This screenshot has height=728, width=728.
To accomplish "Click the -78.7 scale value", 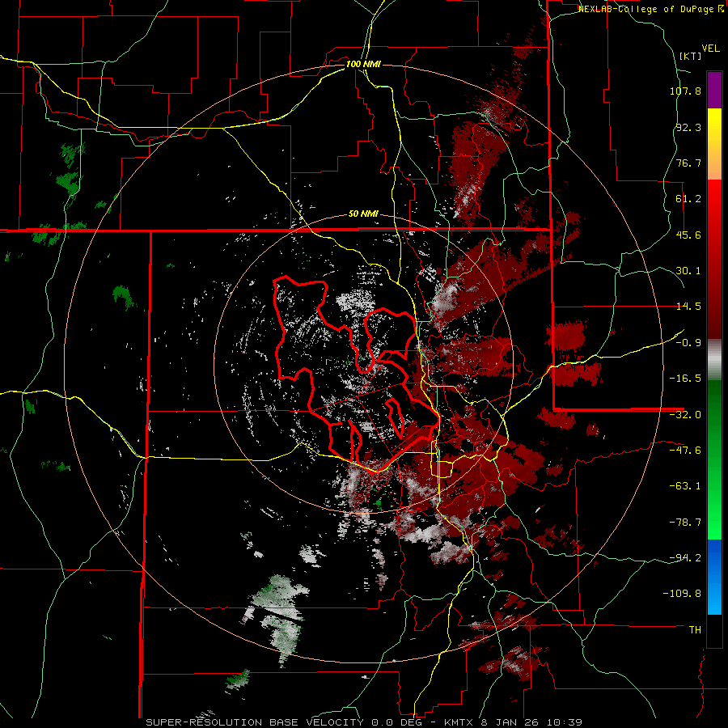I will 685,523.
